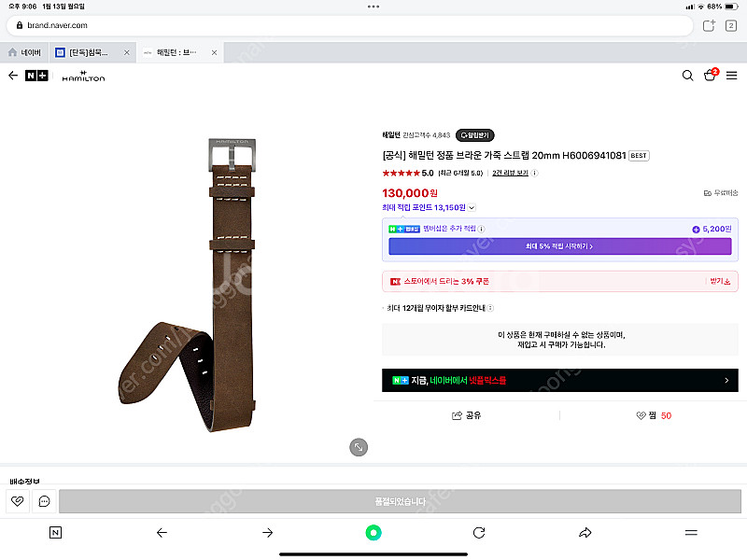This screenshot has width=747, height=560.
Task: Open the N+ store logo
Action: [36, 76]
